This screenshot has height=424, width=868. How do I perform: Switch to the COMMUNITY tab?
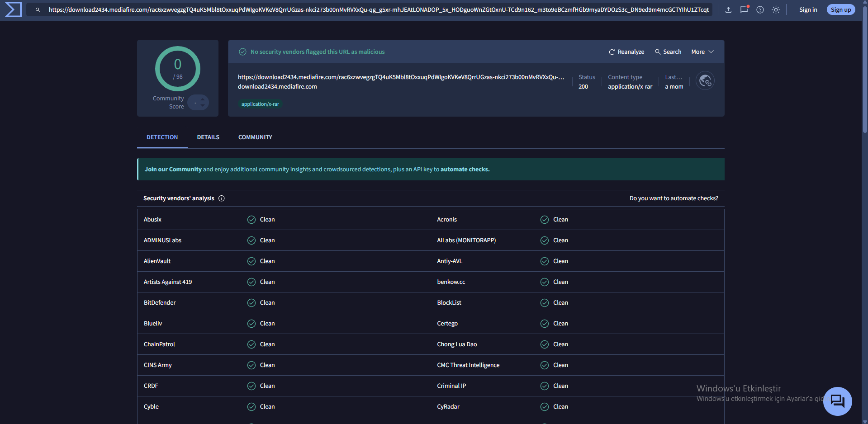click(x=255, y=137)
